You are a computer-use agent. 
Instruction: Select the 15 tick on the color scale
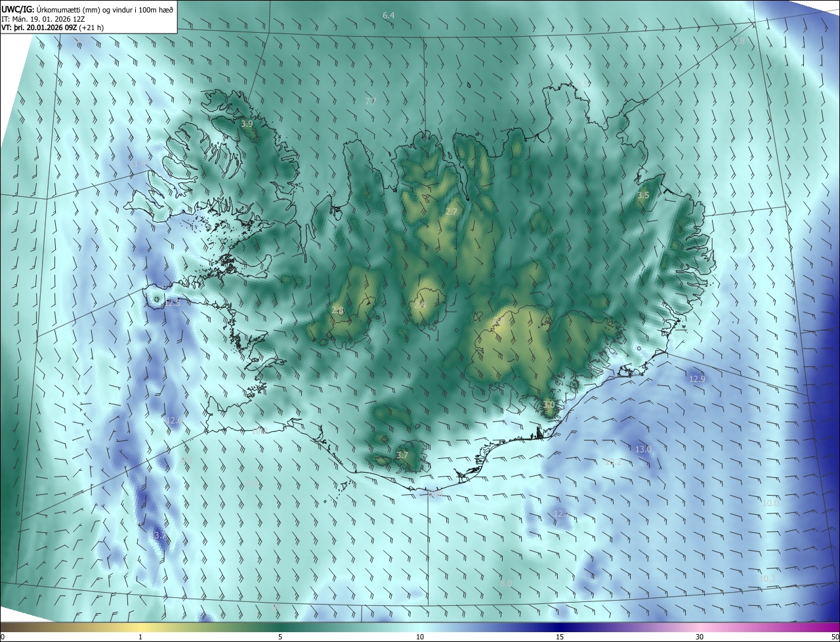pos(560,637)
